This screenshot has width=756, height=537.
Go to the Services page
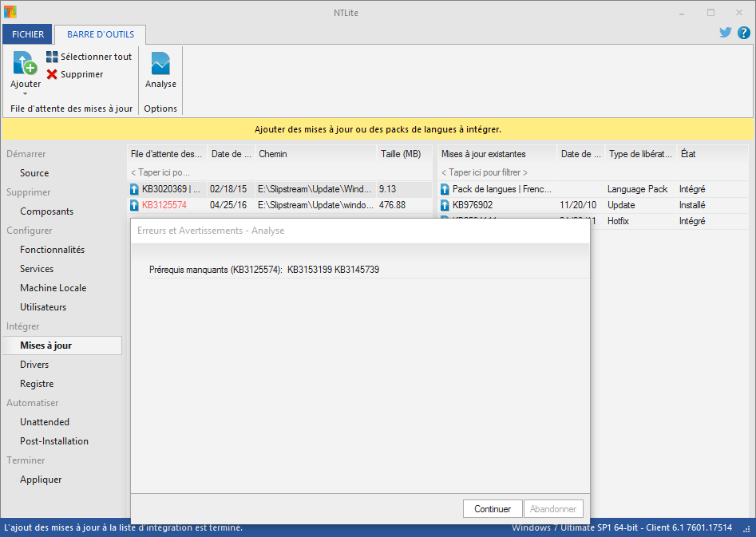point(37,268)
